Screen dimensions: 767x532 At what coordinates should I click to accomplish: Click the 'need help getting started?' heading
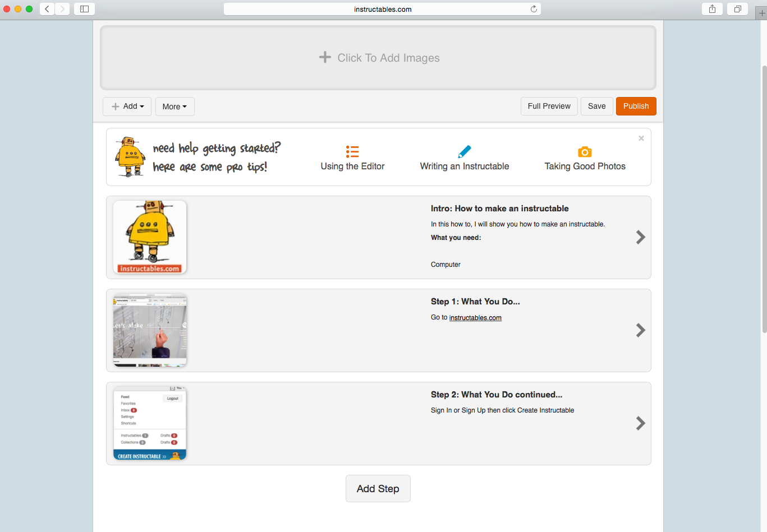pos(217,148)
